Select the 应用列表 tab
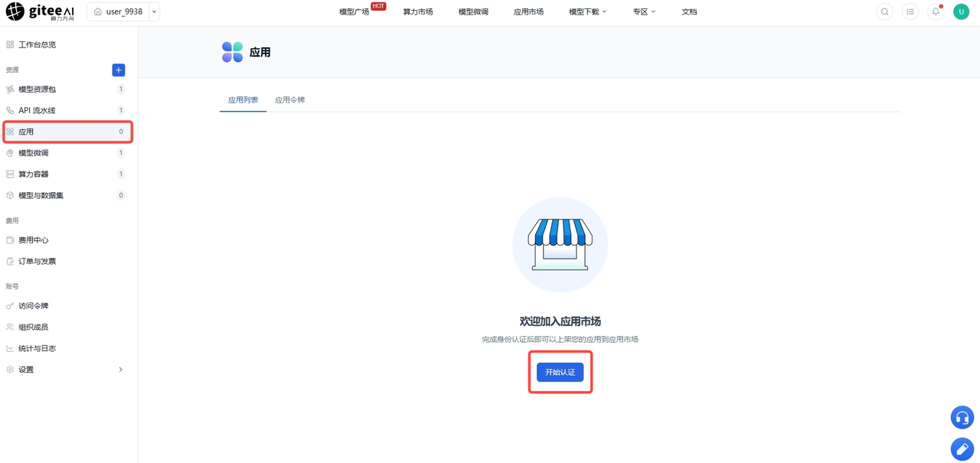Screen dimensions: 980x463 click(x=243, y=99)
